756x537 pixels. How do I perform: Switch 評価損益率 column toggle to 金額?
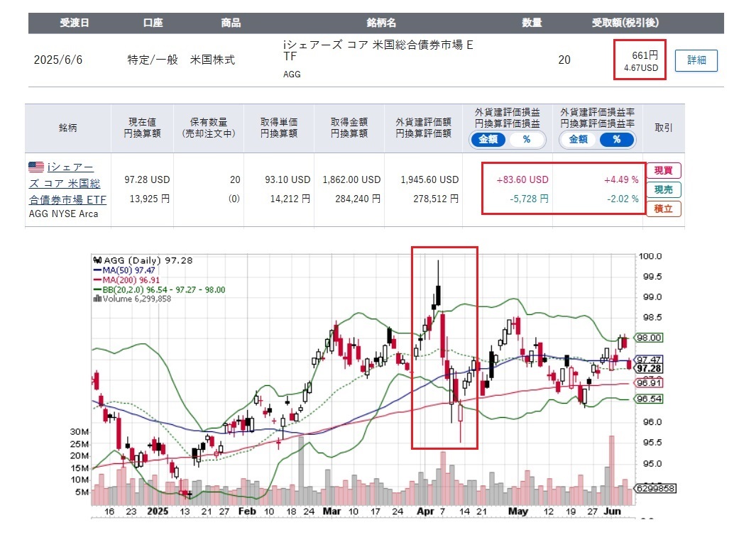[578, 140]
